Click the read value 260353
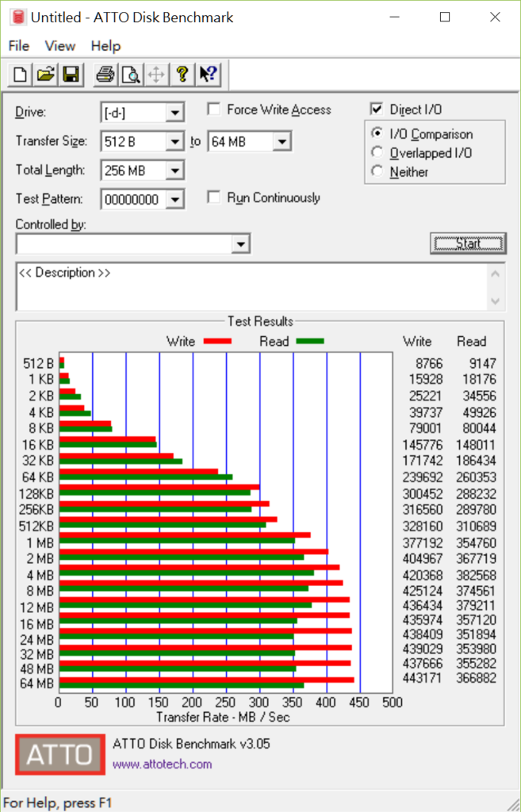This screenshot has width=521, height=812. (x=477, y=477)
